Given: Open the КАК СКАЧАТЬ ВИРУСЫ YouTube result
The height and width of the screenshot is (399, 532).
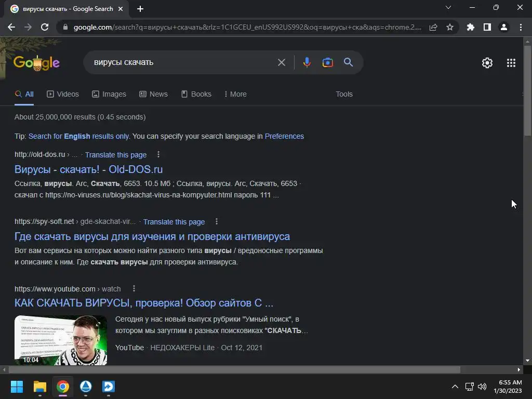Looking at the screenshot, I should pos(144,303).
